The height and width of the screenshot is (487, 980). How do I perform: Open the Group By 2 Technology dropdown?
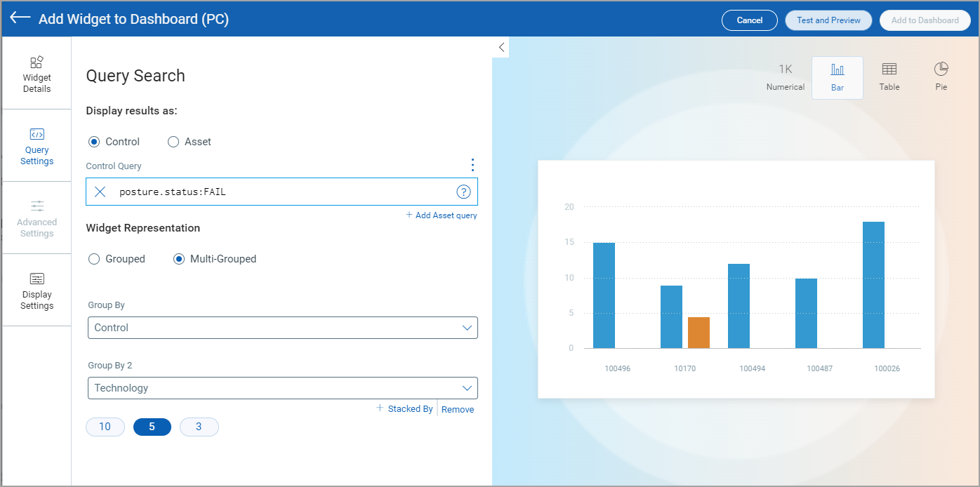[282, 388]
